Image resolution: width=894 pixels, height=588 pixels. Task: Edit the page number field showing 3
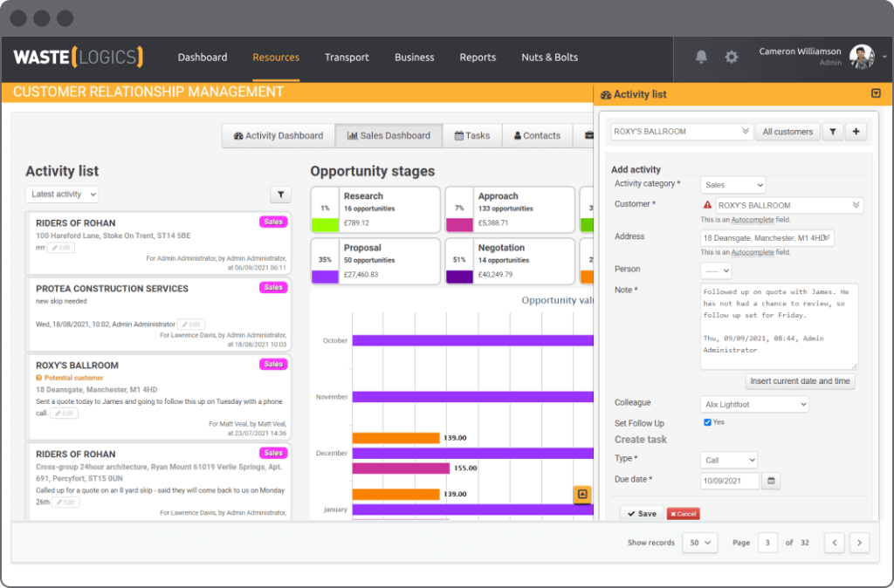tap(767, 542)
